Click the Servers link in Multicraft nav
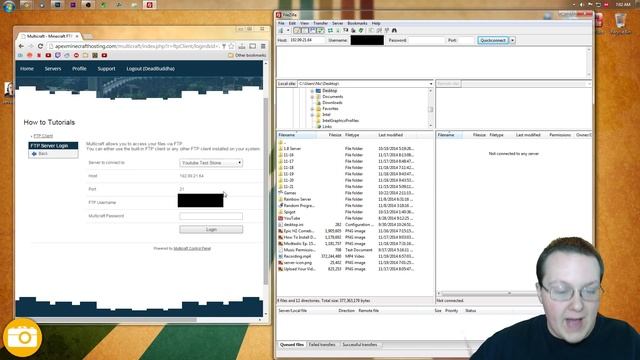Screen dimensions: 640x360 [53, 69]
